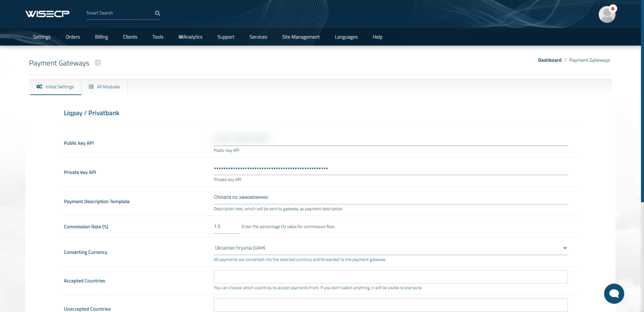Click the Liqpay / Privatbank heading

(92, 113)
